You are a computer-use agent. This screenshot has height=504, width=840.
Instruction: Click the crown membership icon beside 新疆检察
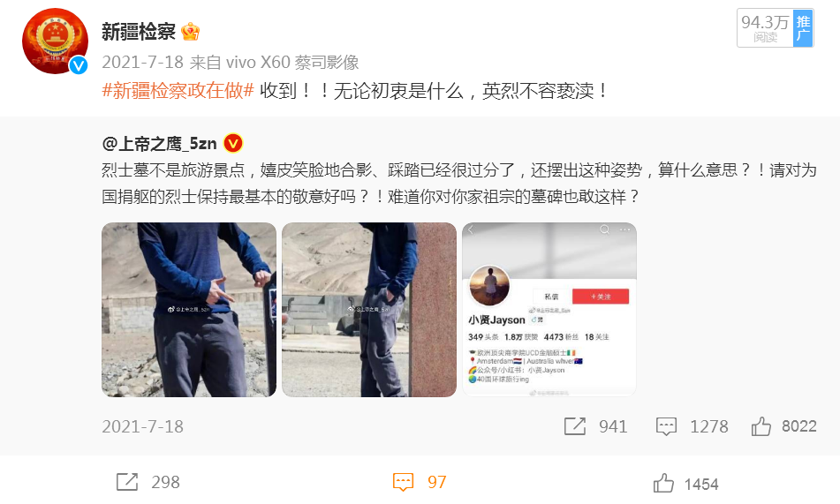point(190,32)
